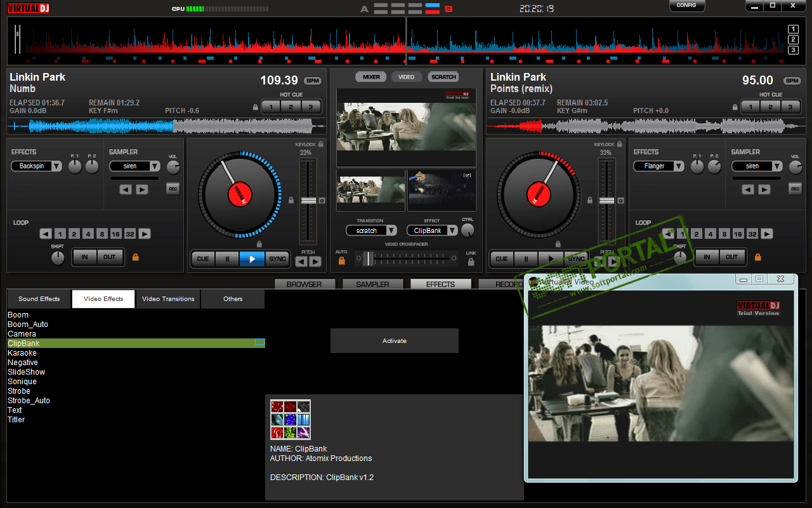The height and width of the screenshot is (508, 812).
Task: Click the left sampler previous arrow
Action: point(126,189)
